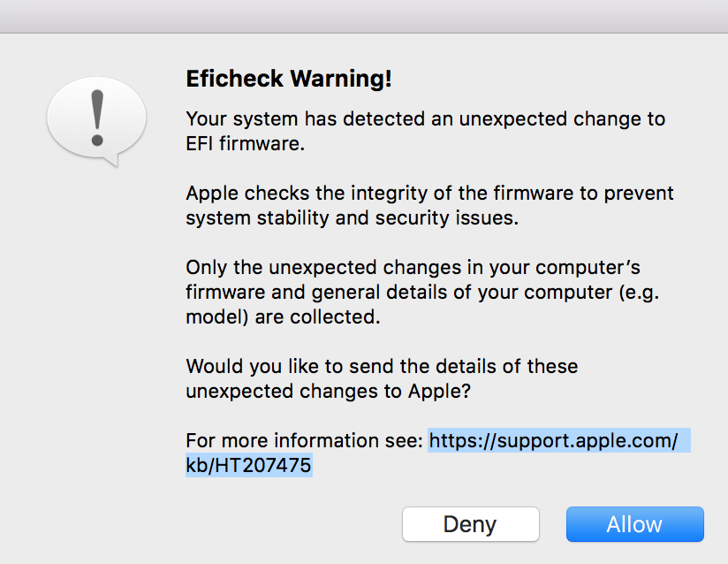Click the speech bubble tail of alert icon
This screenshot has width=728, height=564.
click(x=109, y=159)
